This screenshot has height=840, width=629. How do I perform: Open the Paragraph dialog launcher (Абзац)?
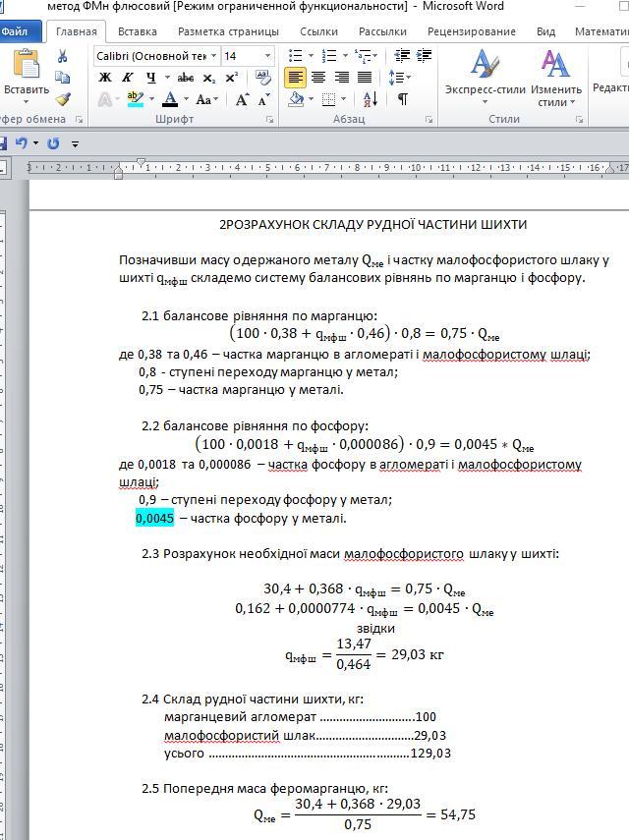coord(429,120)
